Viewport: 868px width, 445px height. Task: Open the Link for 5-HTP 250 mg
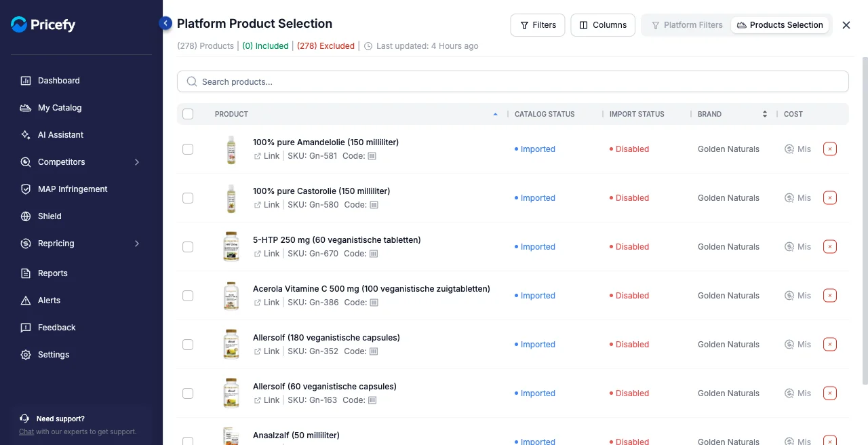click(x=267, y=254)
